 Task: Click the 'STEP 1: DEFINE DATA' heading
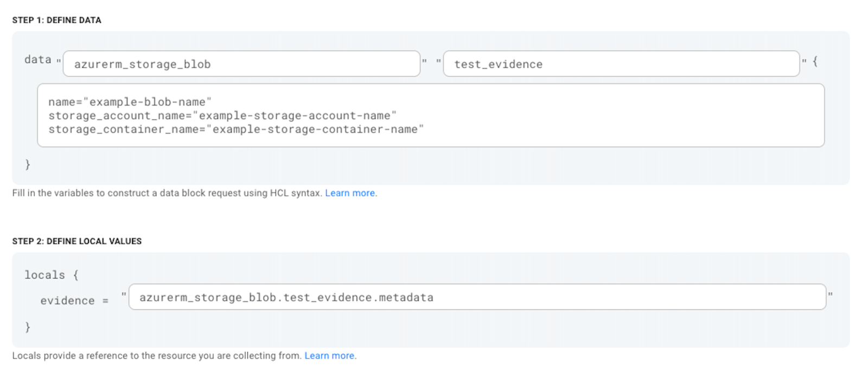(57, 20)
